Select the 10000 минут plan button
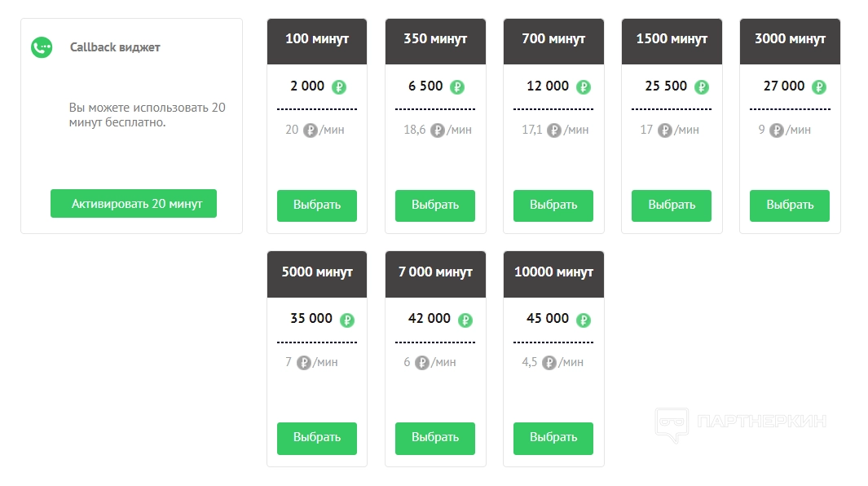This screenshot has height=486, width=868. point(553,438)
